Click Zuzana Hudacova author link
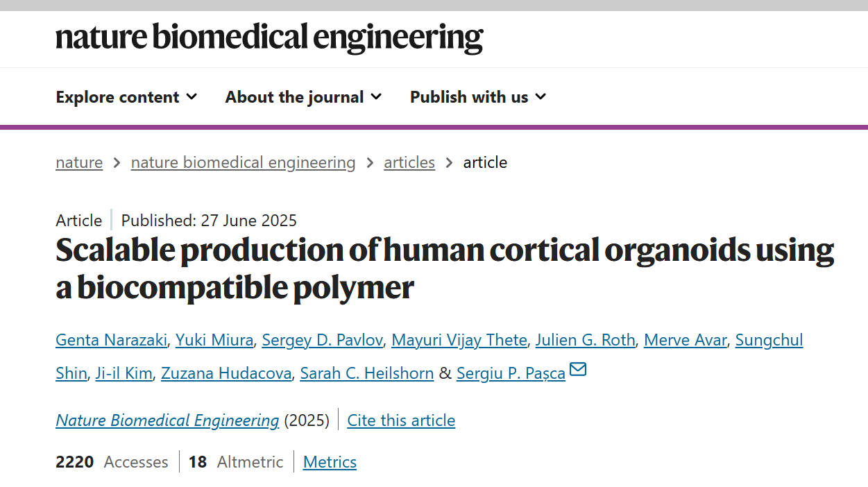The height and width of the screenshot is (487, 868). 226,373
